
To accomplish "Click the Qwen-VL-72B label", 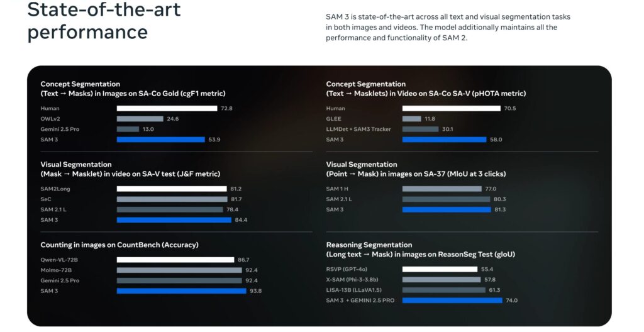I will pos(58,260).
